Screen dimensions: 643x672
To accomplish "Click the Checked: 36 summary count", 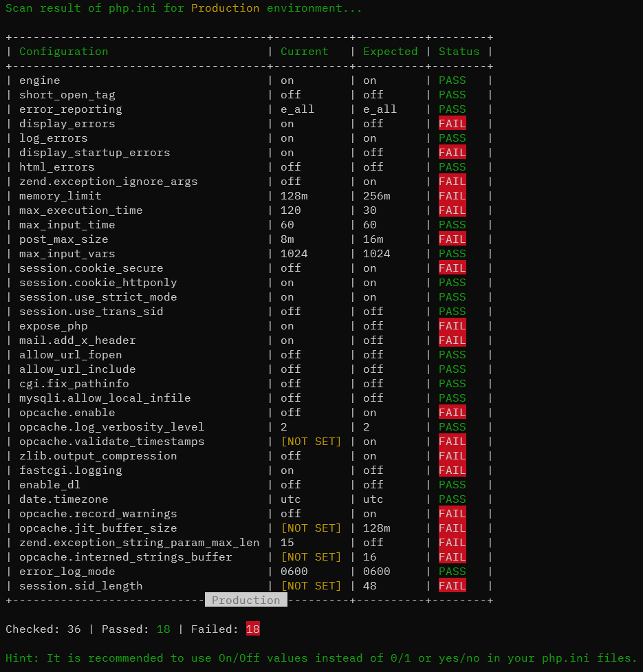I will click(x=43, y=628).
